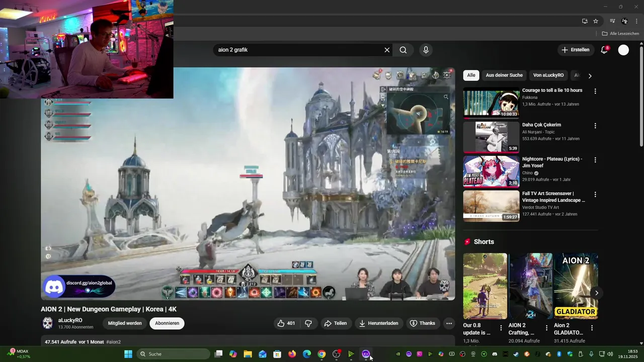
Task: Open Microsoft Edge from the taskbar
Action: pos(307,354)
